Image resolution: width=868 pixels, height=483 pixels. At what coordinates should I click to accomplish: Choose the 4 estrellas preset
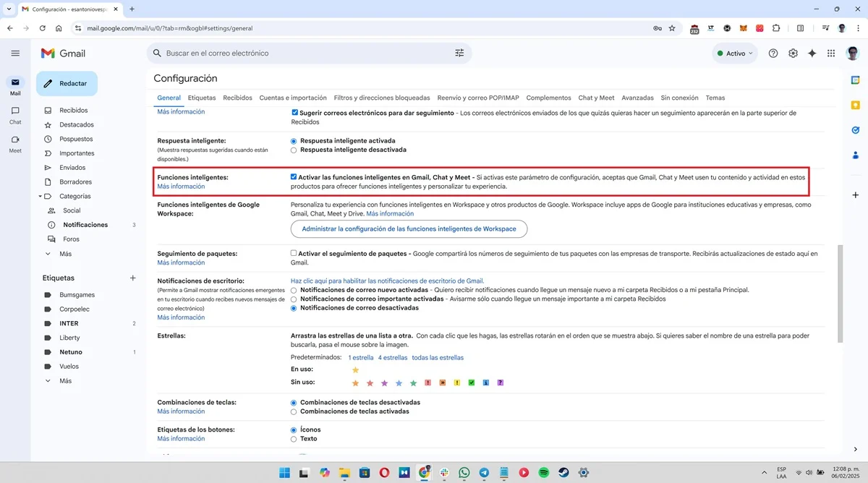click(393, 358)
